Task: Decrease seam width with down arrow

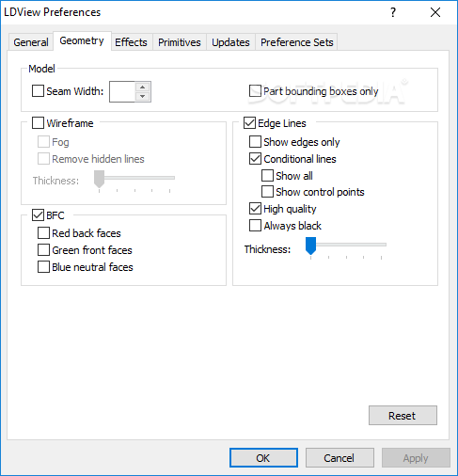Action: [x=143, y=96]
